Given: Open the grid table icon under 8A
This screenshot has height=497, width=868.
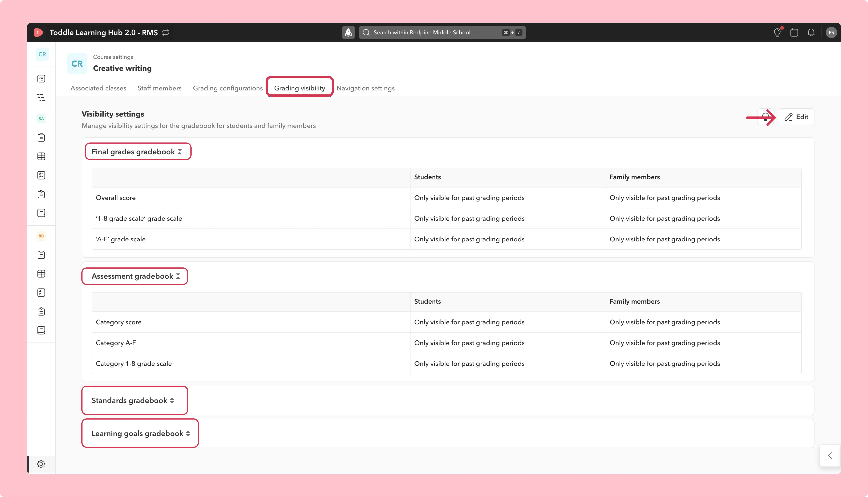Looking at the screenshot, I should coord(41,156).
